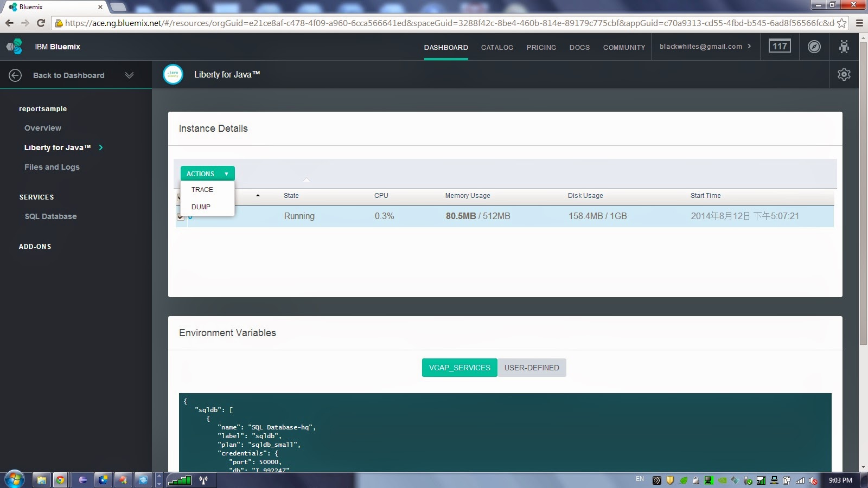Expand the chevron next to the account email
Screen dimensions: 868x488
[x=749, y=47]
